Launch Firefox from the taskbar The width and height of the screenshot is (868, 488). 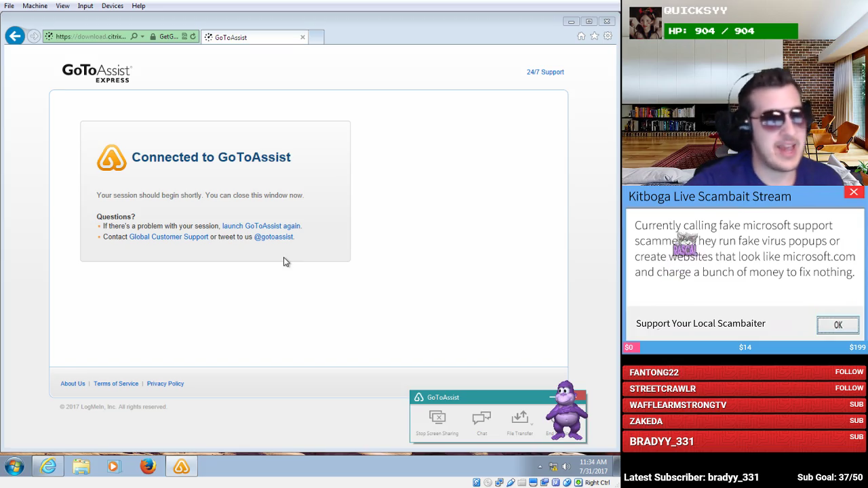(148, 466)
